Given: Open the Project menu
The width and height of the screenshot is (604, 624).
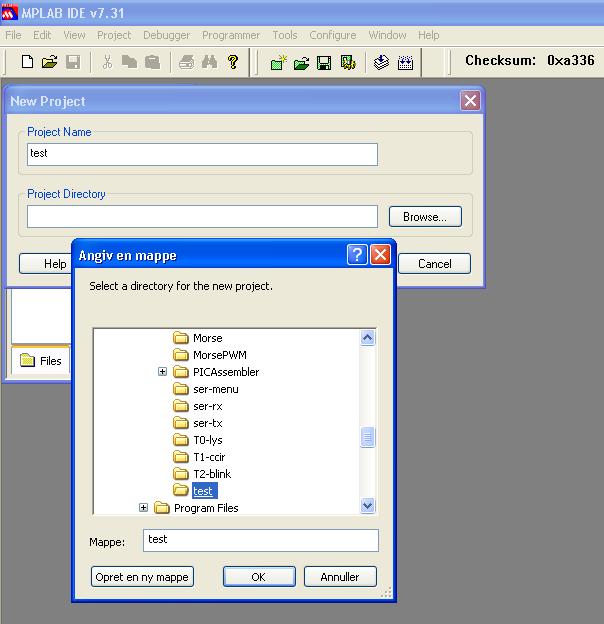Looking at the screenshot, I should [x=114, y=35].
